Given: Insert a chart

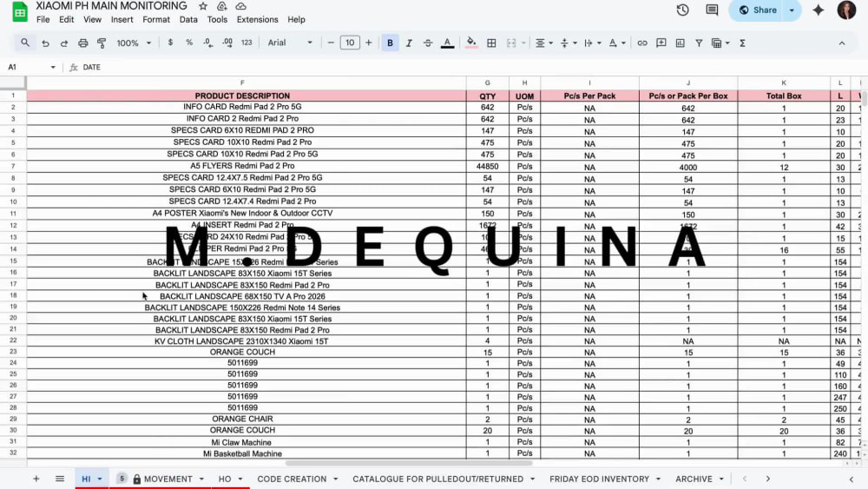Looking at the screenshot, I should [x=680, y=43].
